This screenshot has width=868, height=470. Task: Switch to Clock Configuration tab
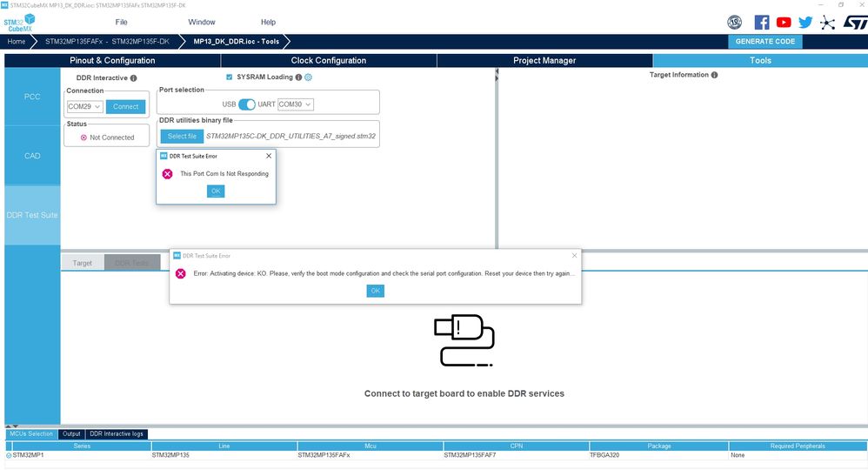click(x=329, y=60)
